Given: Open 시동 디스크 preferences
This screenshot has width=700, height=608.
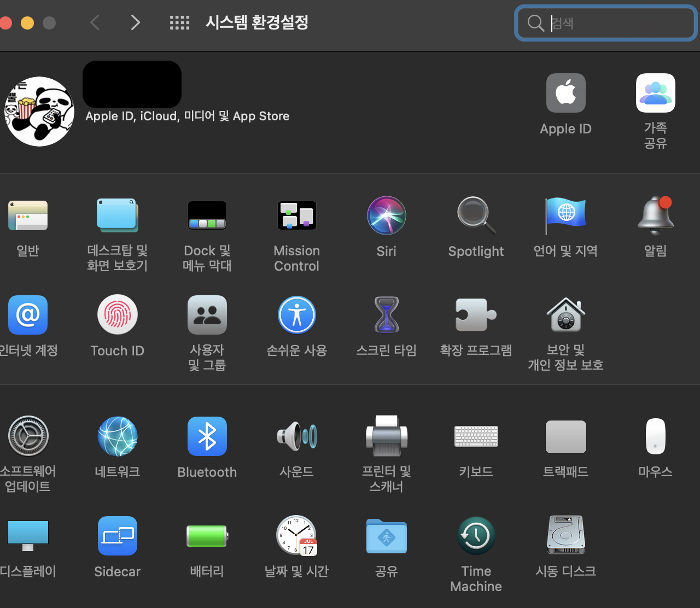Looking at the screenshot, I should [566, 536].
